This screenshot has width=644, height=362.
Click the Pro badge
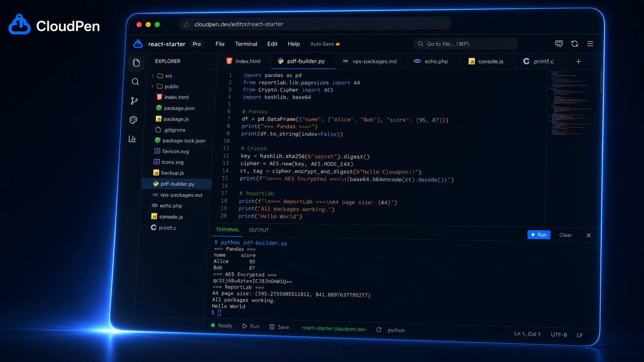pos(197,44)
